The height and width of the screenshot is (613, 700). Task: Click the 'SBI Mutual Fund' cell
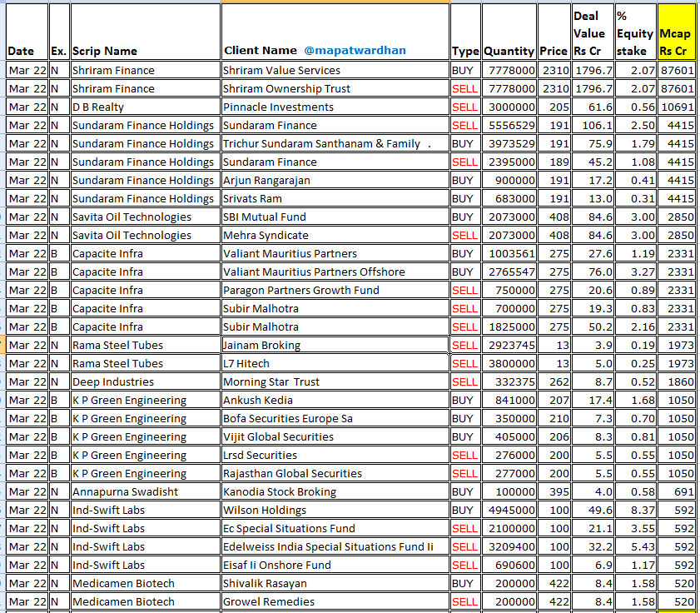[335, 217]
